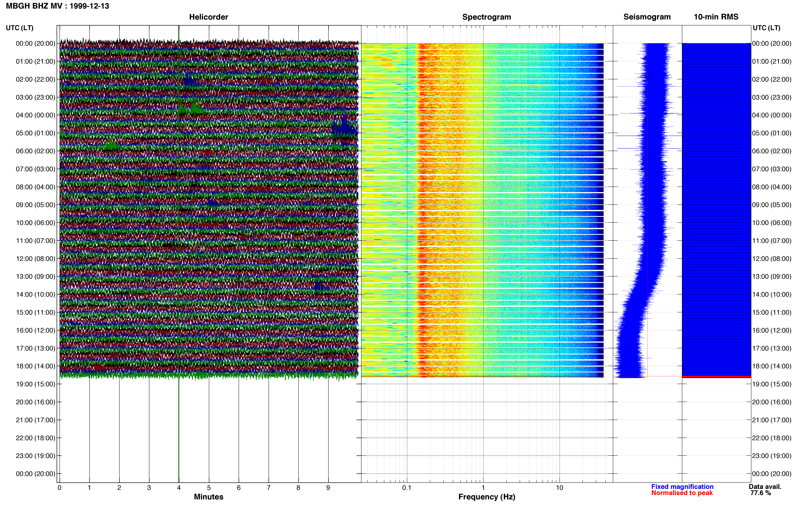This screenshot has height=508, width=812.
Task: Click the Fixed magnification legend text
Action: [x=682, y=486]
